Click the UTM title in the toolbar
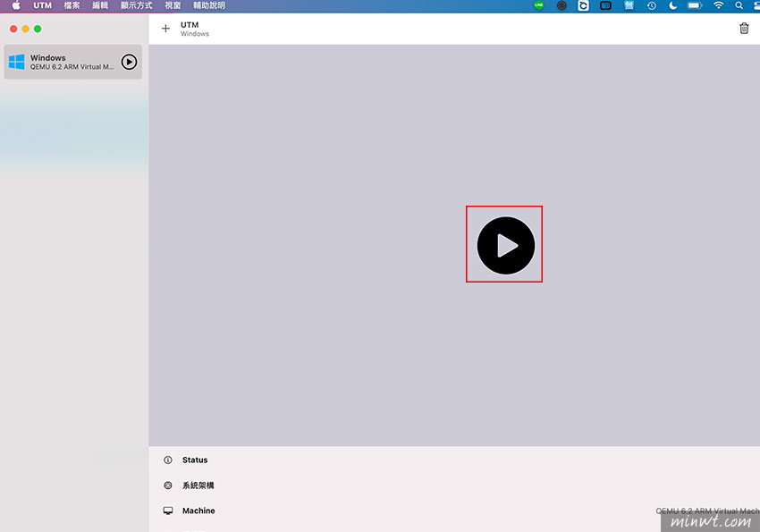Screen dimensions: 760x532 (190, 25)
